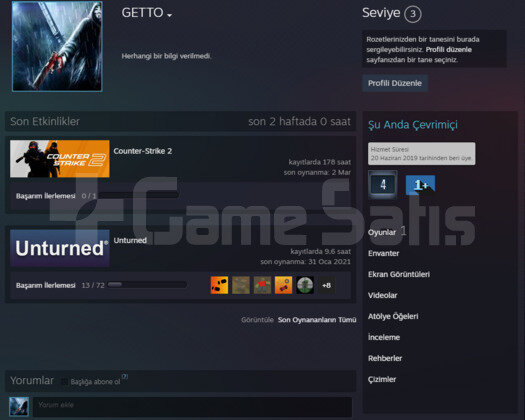Click the Hizmet Süresi tooltip box

tap(422, 154)
